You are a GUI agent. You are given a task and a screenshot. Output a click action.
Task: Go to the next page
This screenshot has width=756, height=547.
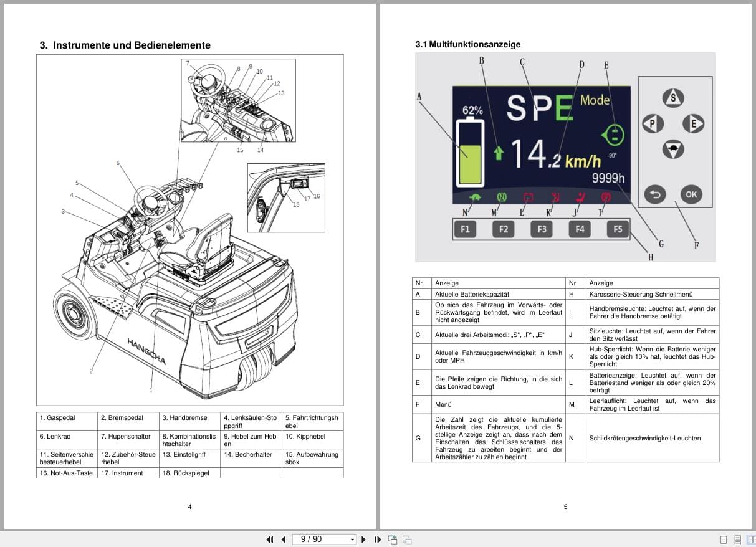[365, 540]
